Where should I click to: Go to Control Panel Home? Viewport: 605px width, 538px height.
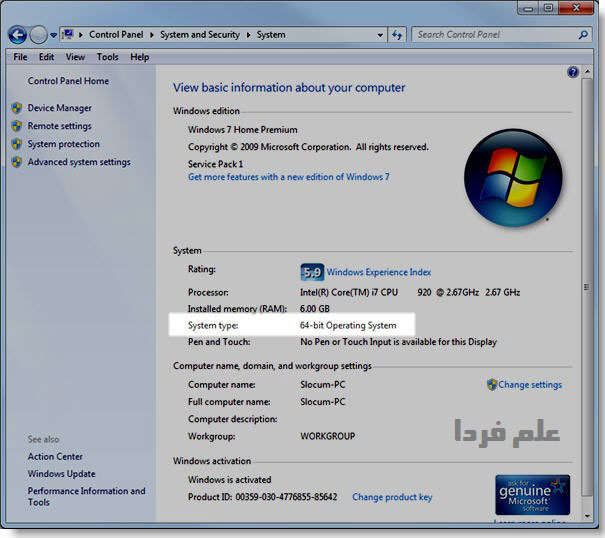(68, 81)
